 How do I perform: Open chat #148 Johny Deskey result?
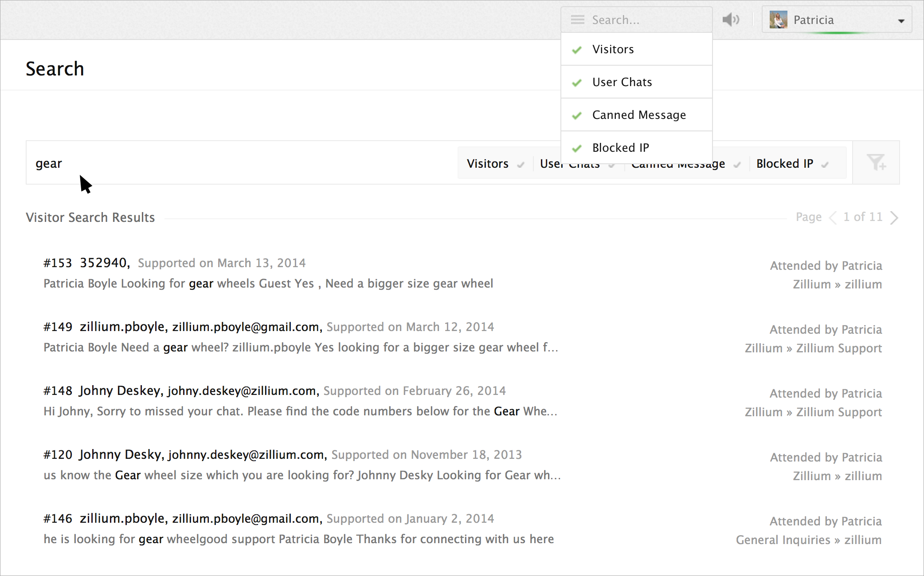click(x=120, y=391)
